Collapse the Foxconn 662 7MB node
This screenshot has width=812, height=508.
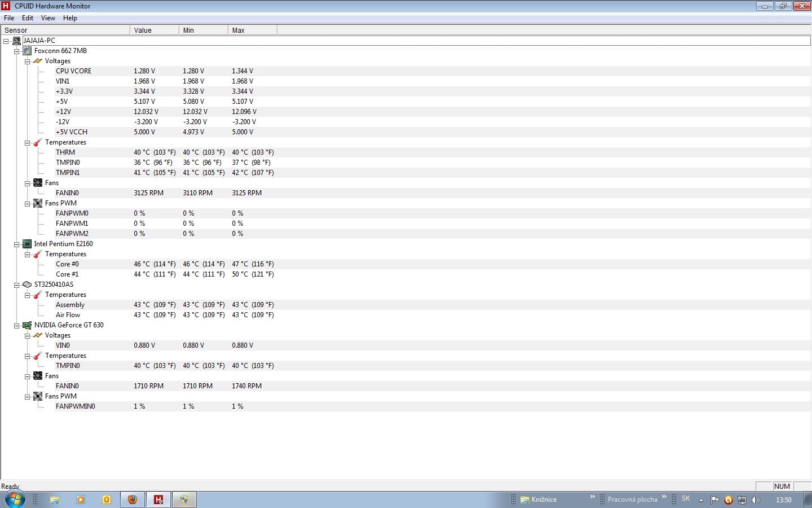17,51
